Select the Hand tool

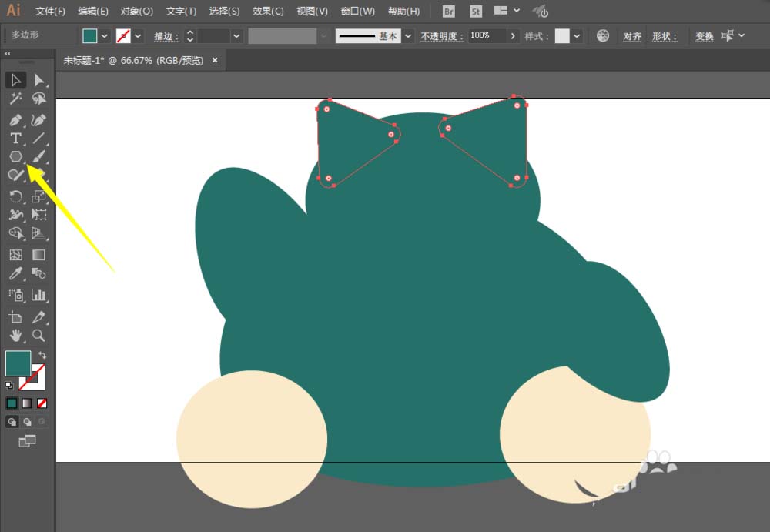click(15, 336)
